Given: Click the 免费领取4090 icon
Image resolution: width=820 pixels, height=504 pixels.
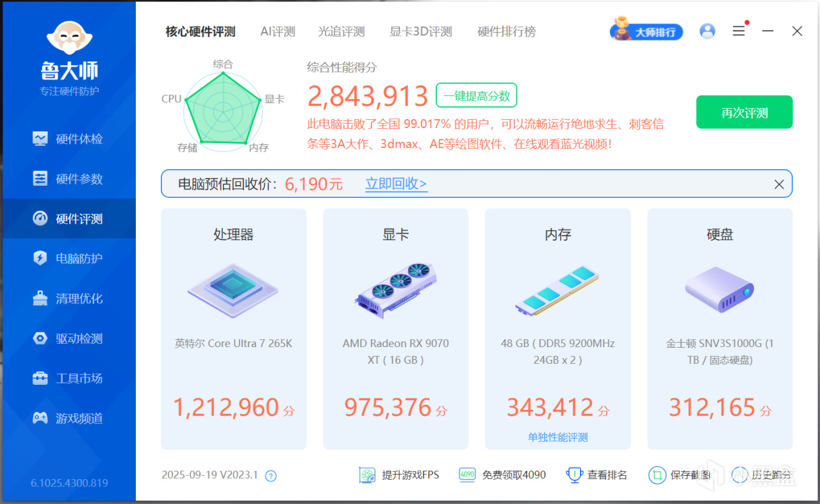Looking at the screenshot, I should (x=467, y=475).
